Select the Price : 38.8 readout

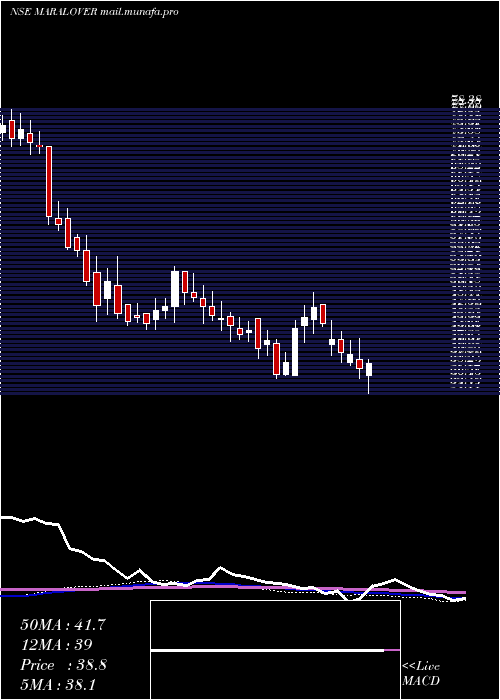click(63, 665)
